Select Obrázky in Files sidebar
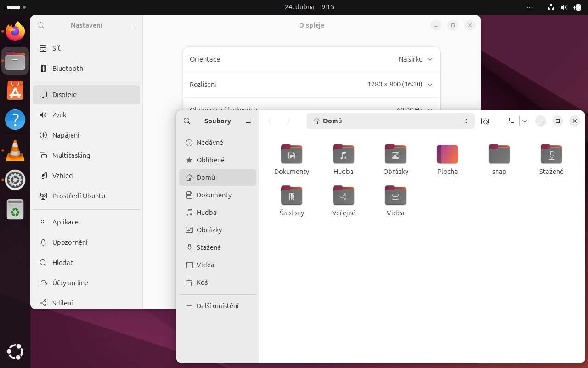 point(218,230)
